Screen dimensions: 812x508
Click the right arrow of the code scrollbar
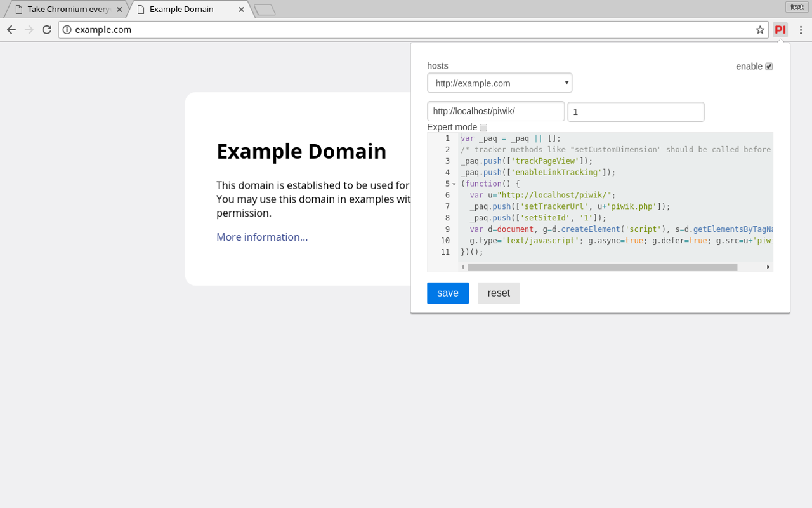click(768, 267)
